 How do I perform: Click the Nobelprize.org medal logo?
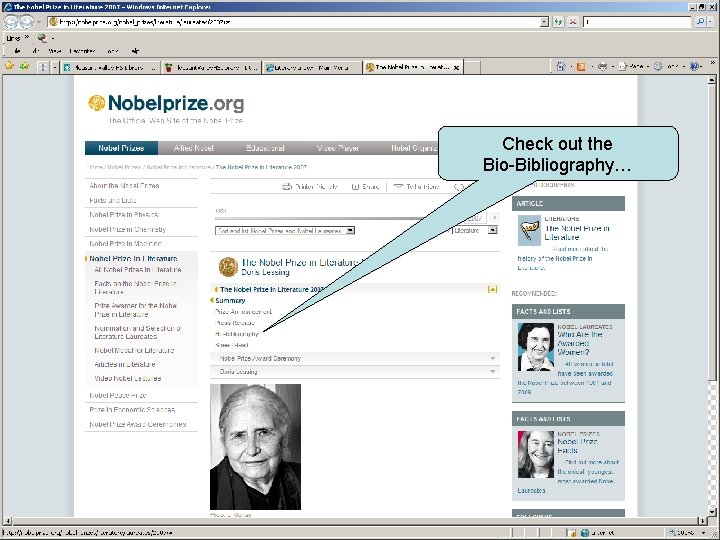[x=96, y=103]
